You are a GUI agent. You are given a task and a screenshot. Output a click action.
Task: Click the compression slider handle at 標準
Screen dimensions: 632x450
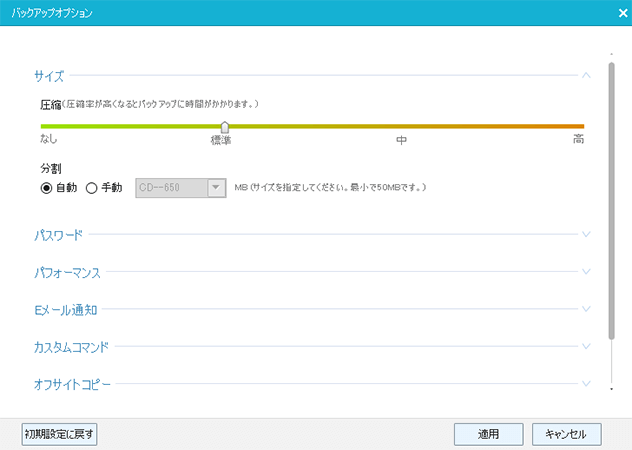225,127
